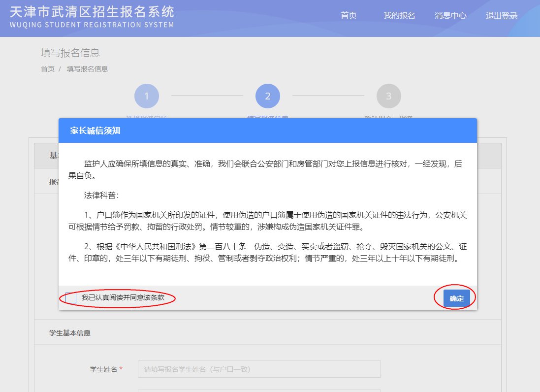Select step 3 circle in progress indicator
This screenshot has height=392, width=540.
tap(388, 96)
